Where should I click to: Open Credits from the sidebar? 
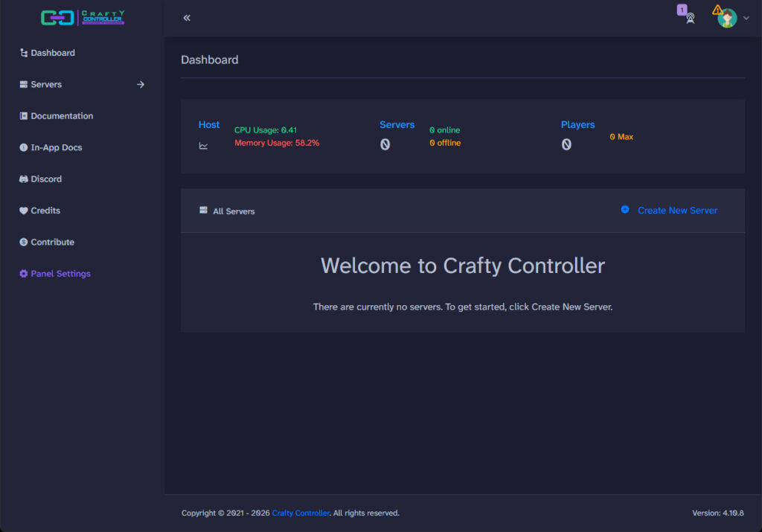click(x=45, y=211)
